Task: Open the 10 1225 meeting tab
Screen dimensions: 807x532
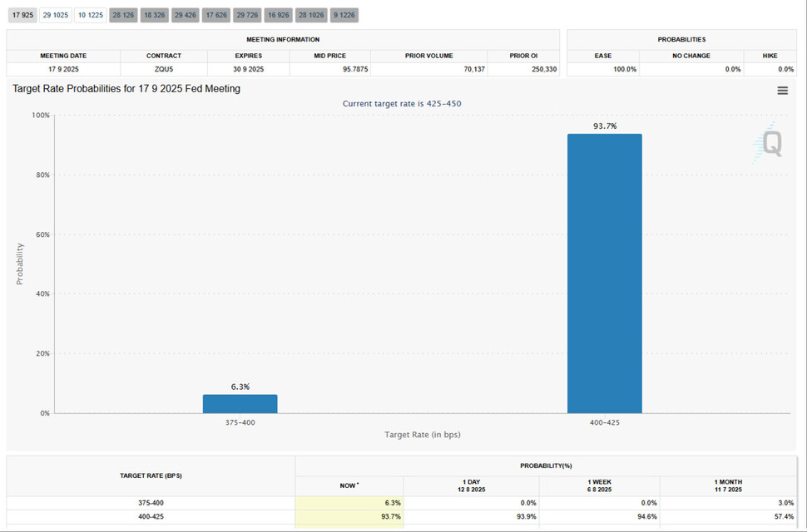Action: coord(90,15)
